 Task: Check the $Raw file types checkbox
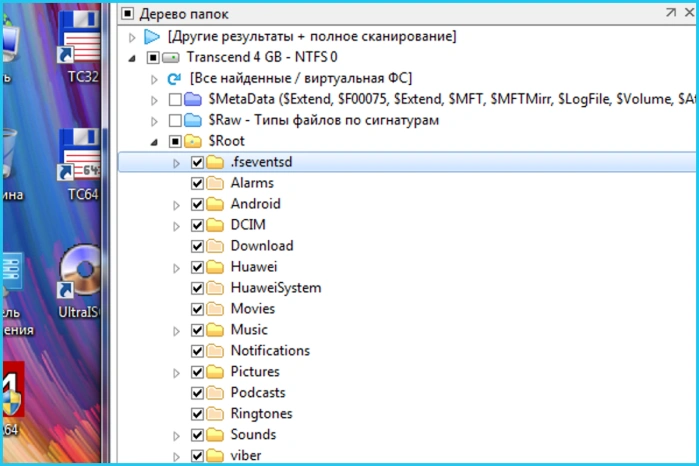(x=175, y=120)
